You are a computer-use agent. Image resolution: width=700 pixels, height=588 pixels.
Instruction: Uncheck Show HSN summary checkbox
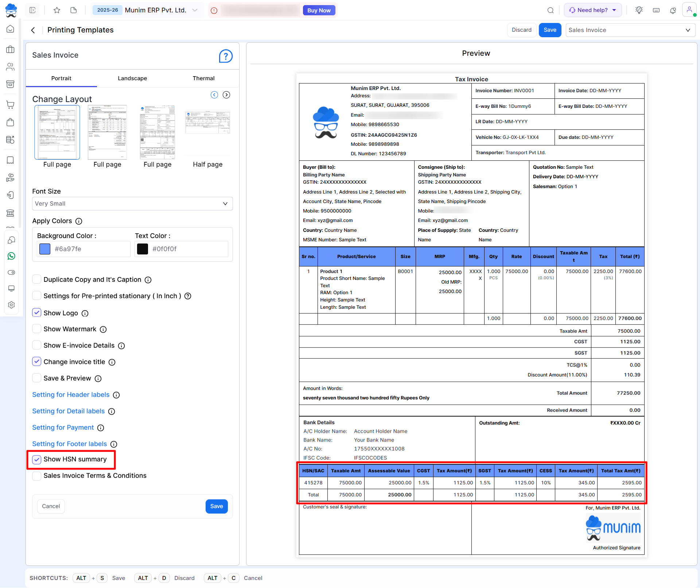tap(37, 459)
